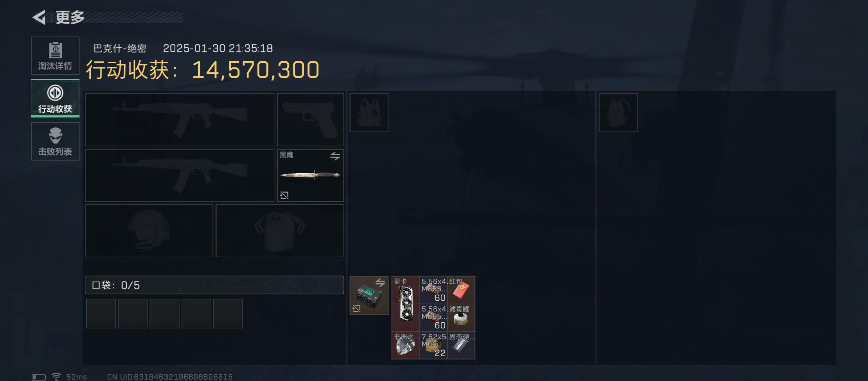Click the empty body armor slot
Image resolution: width=868 pixels, height=381 pixels.
click(280, 231)
